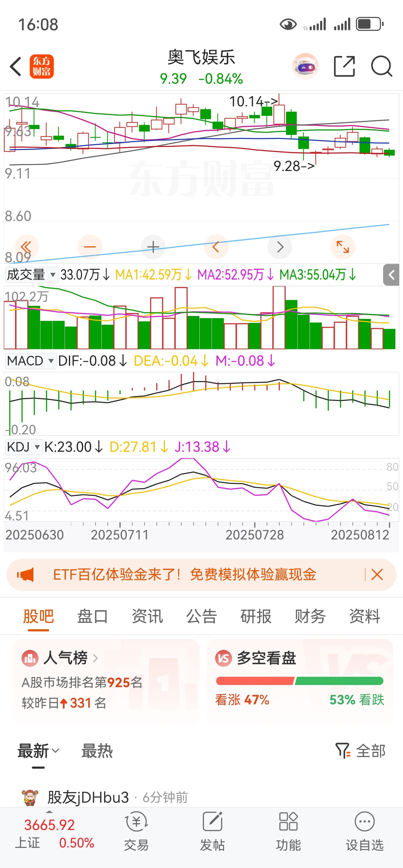Close the ETF promotion banner

click(377, 574)
